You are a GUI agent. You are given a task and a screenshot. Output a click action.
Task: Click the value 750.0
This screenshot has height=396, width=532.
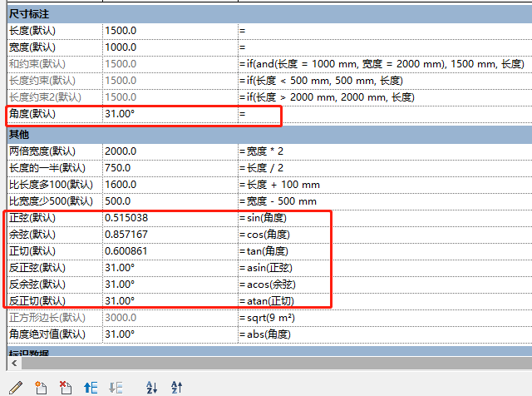(x=117, y=168)
